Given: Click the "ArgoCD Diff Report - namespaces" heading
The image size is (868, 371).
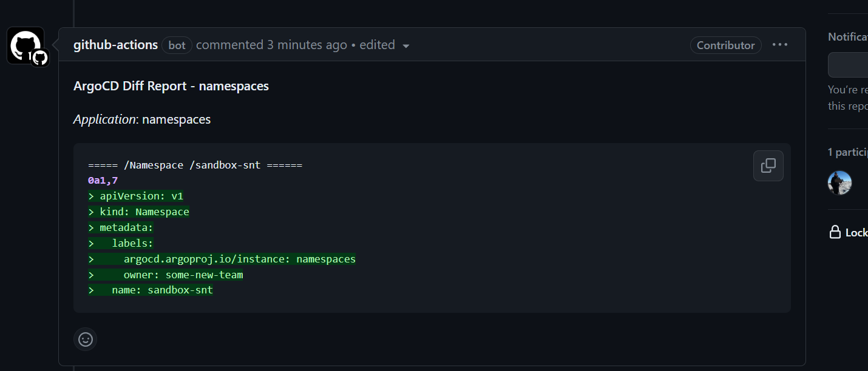Looking at the screenshot, I should click(171, 86).
